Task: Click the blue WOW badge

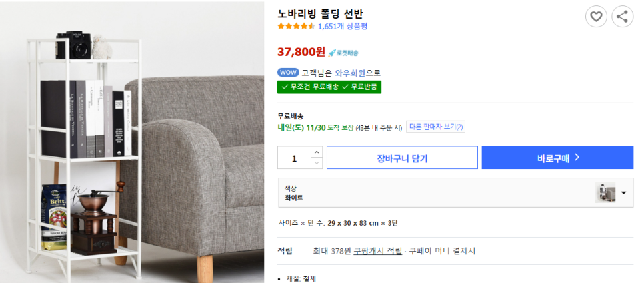Action: click(x=288, y=73)
